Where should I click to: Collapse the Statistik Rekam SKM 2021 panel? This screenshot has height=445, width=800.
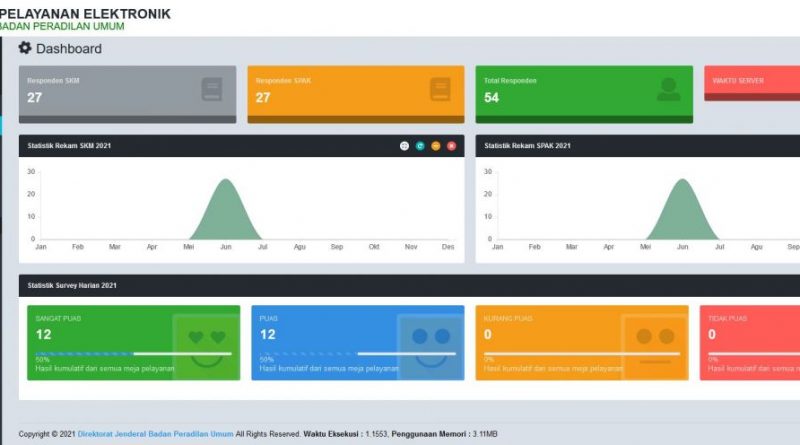point(436,146)
